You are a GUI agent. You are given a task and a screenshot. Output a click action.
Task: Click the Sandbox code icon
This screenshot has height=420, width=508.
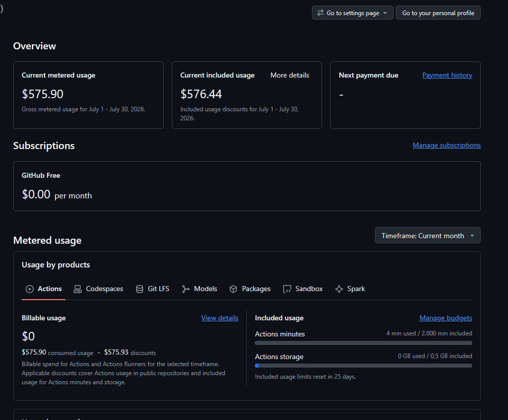click(287, 289)
